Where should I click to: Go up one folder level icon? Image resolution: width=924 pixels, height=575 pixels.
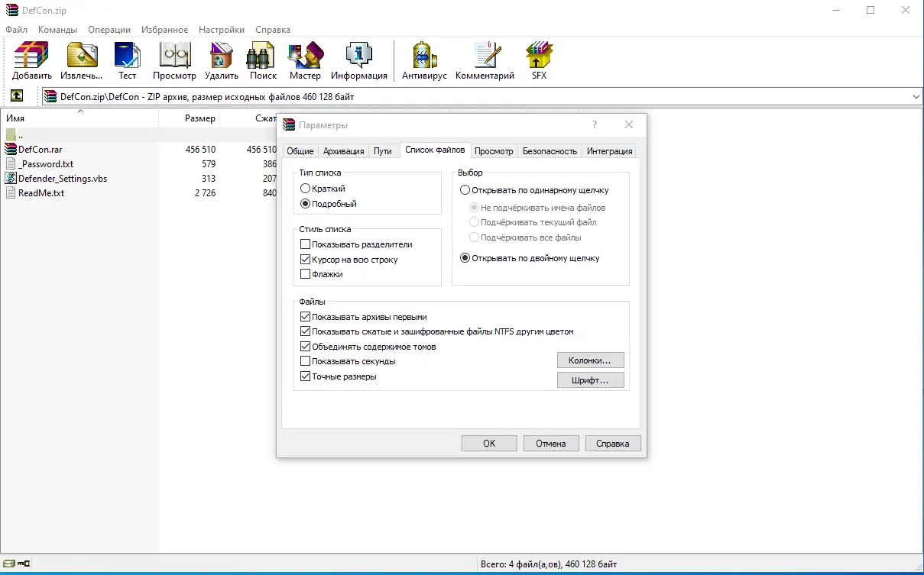(x=17, y=96)
